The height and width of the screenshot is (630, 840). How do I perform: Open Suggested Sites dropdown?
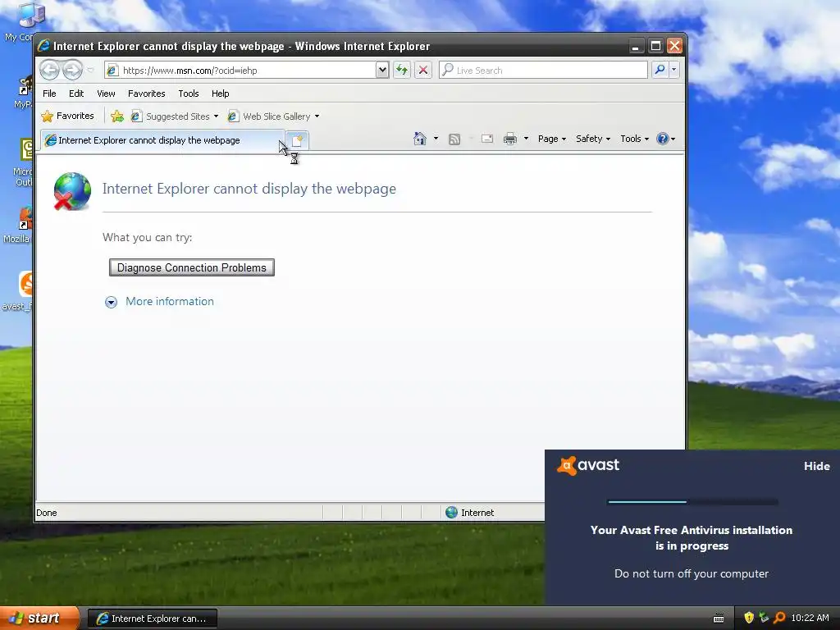tap(175, 116)
